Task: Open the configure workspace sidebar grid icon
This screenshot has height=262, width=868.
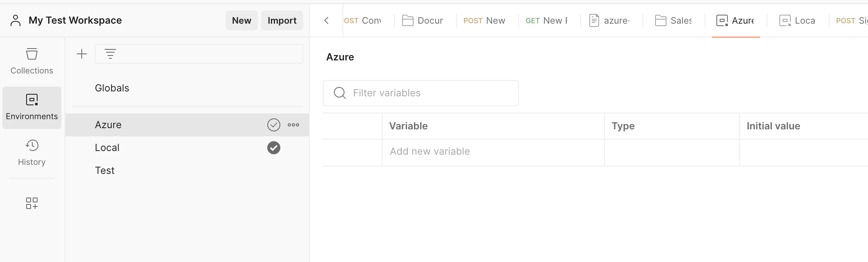Action: (32, 203)
